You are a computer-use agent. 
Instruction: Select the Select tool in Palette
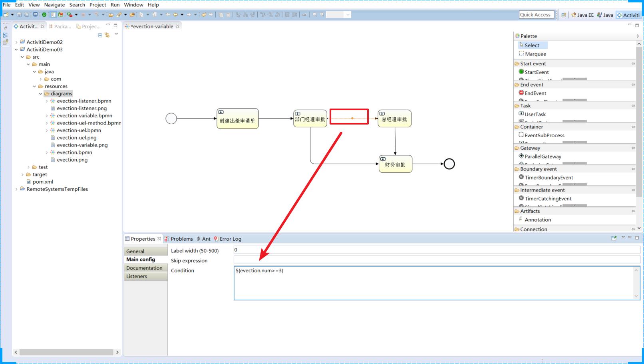(x=533, y=45)
